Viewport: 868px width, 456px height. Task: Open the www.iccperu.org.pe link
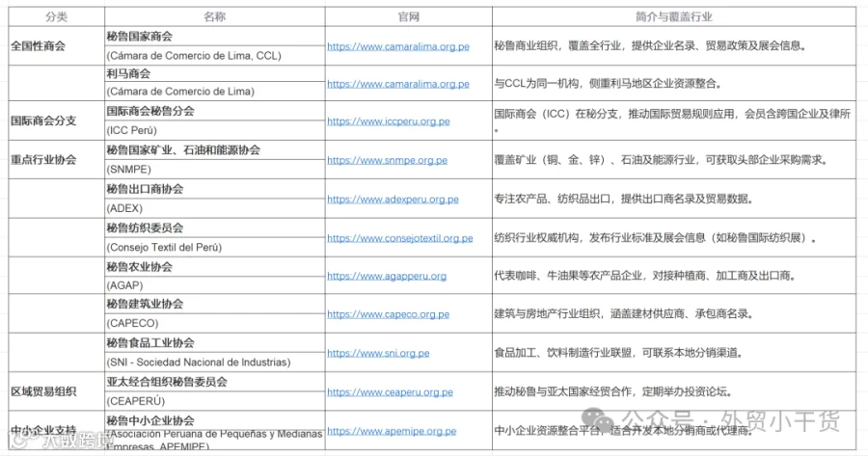[x=388, y=121]
